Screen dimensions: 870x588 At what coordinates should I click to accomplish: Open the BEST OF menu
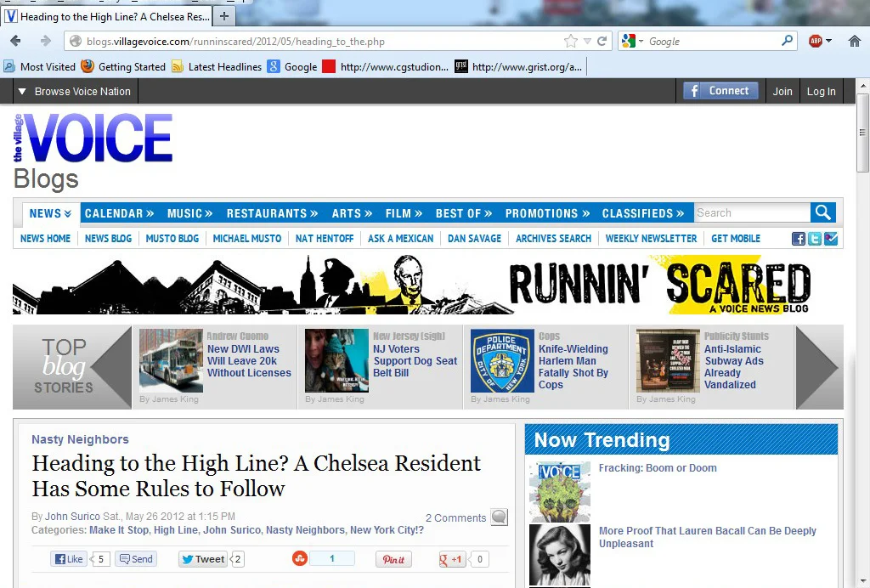point(464,213)
